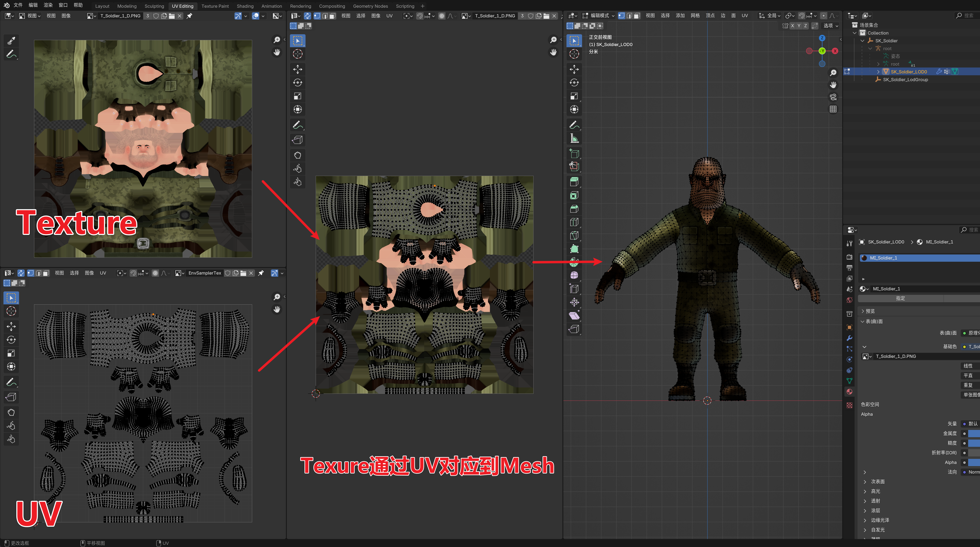Select the Annotate tool in UV editor
Screen dimensions: 980x547
coord(297,125)
